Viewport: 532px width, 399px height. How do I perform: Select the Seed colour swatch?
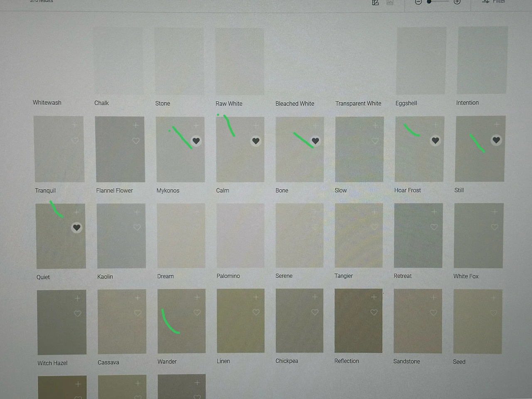[x=478, y=321]
